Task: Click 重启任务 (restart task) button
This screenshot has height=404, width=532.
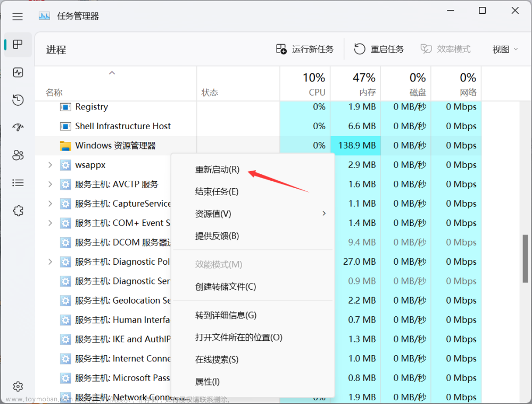Action: tap(379, 49)
